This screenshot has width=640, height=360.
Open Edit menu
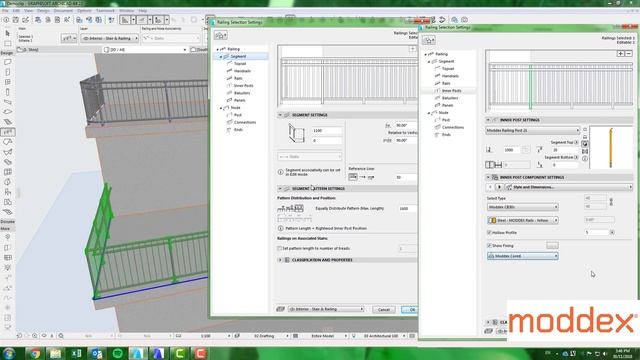16,11
